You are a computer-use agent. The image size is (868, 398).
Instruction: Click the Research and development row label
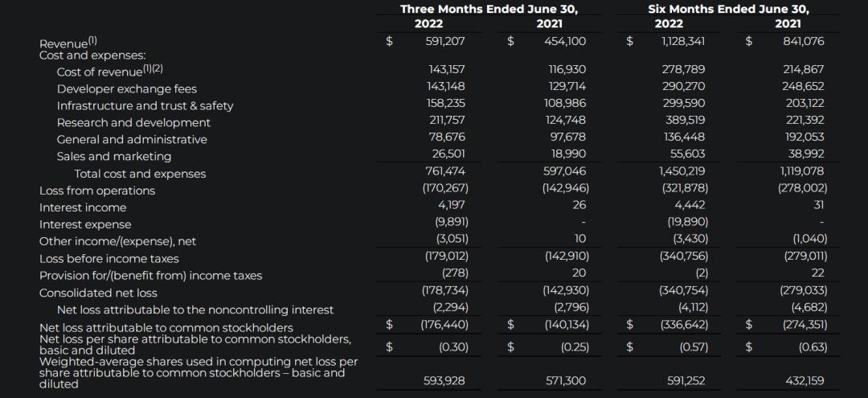[x=133, y=122]
